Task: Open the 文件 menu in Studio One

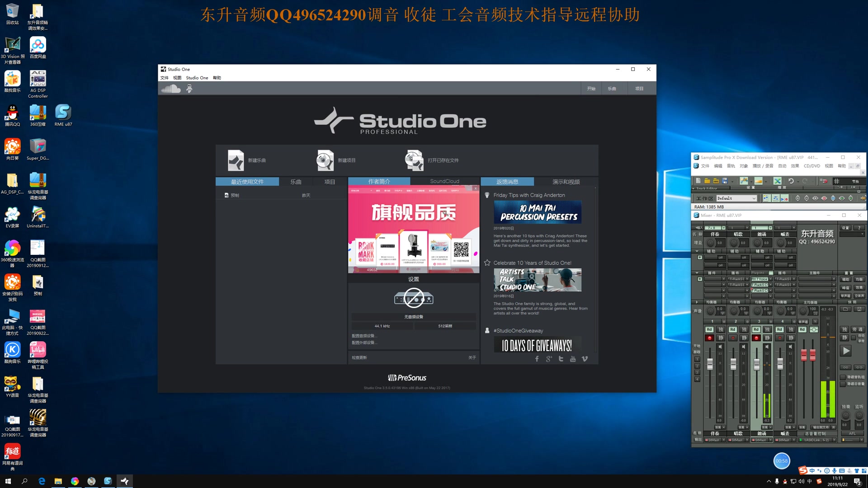Action: 164,78
